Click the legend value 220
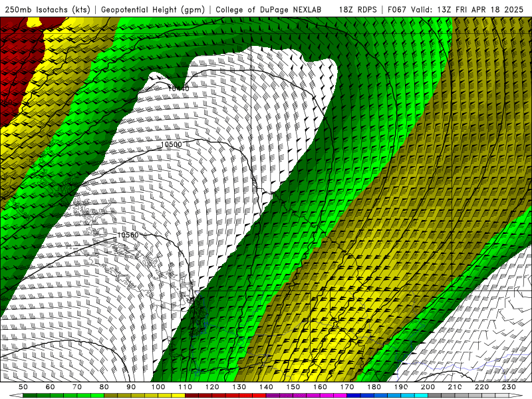Screen dimensions: 532x399 click(x=481, y=387)
